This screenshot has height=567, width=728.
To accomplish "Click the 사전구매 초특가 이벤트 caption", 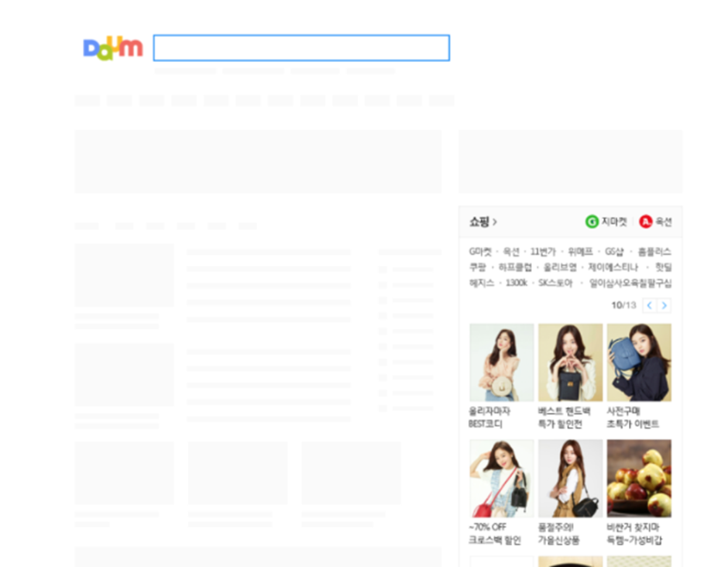I will (633, 418).
